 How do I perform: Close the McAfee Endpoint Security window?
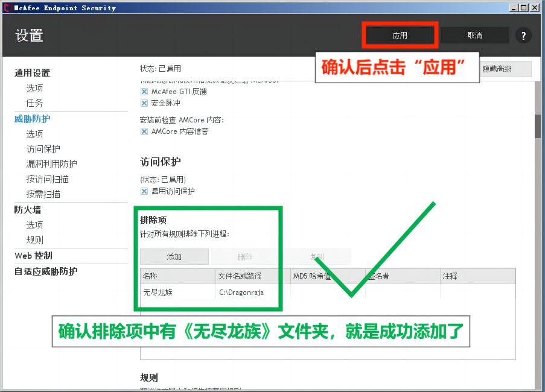click(x=535, y=8)
